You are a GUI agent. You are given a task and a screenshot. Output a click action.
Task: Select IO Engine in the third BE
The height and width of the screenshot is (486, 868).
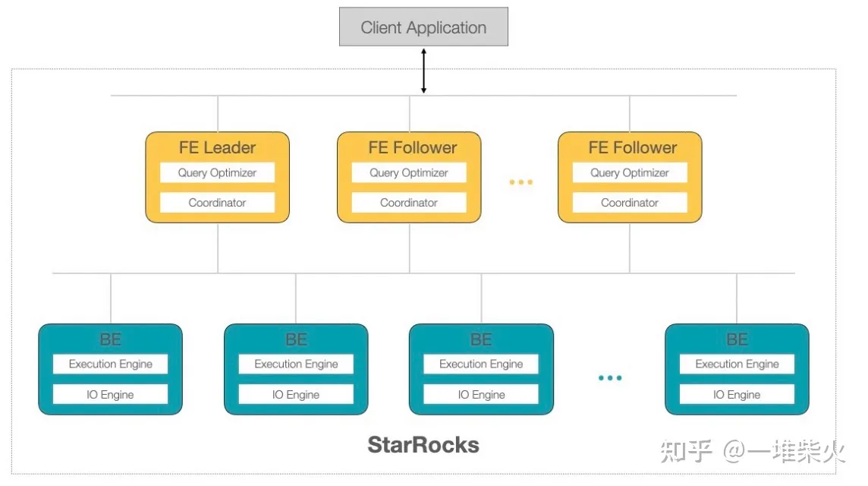481,394
